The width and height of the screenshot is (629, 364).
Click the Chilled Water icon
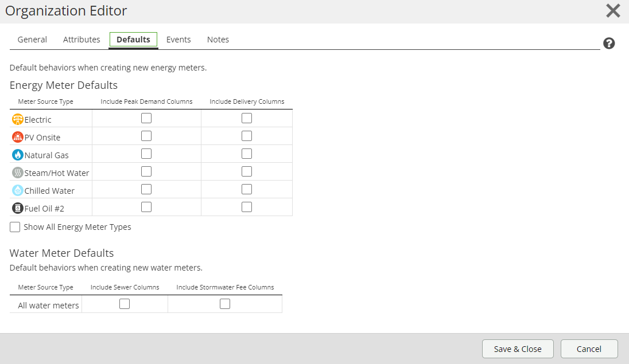[x=18, y=190]
